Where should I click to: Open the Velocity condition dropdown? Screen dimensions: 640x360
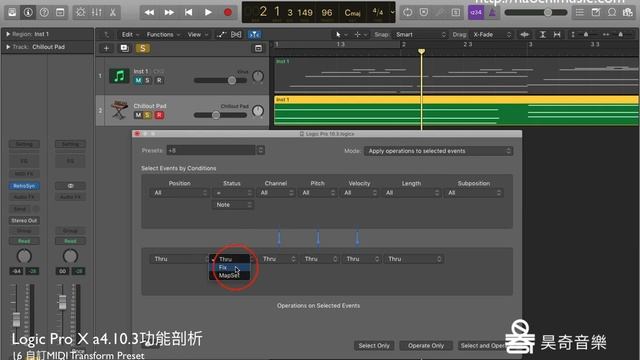point(360,193)
